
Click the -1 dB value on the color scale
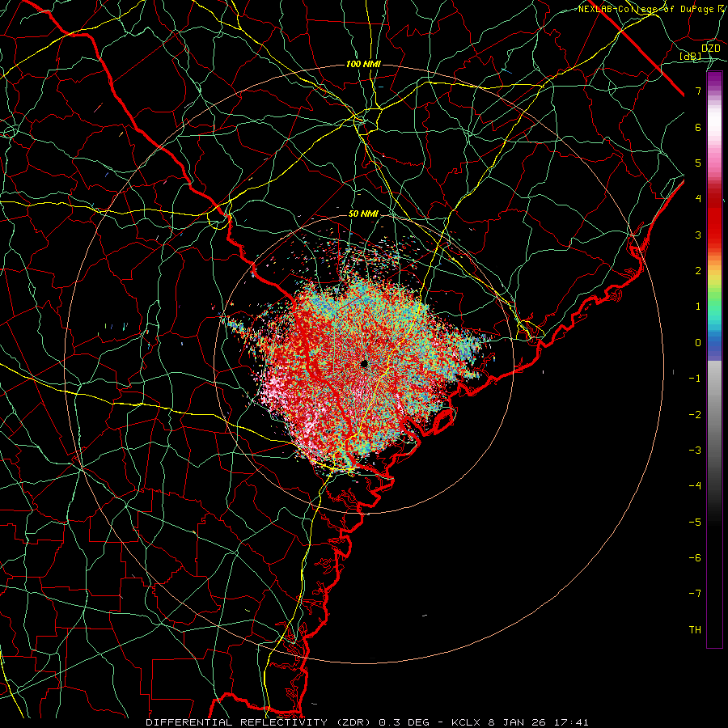click(695, 379)
